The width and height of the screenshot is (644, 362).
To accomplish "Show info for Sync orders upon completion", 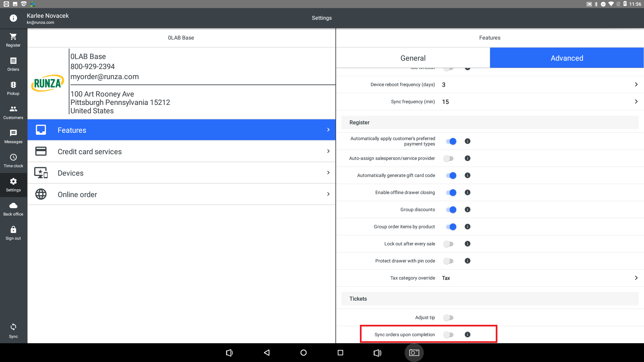I will click(x=468, y=335).
